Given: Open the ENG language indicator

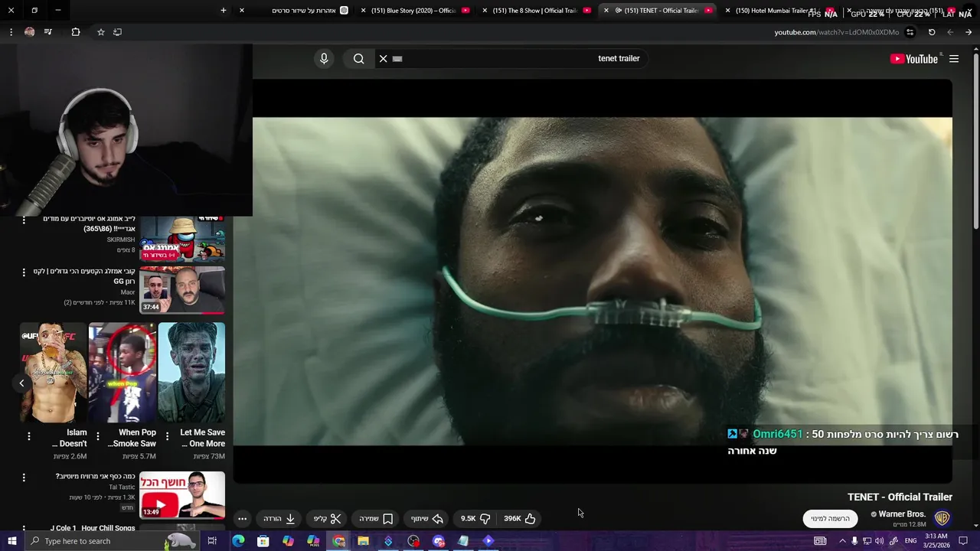Looking at the screenshot, I should 911,541.
